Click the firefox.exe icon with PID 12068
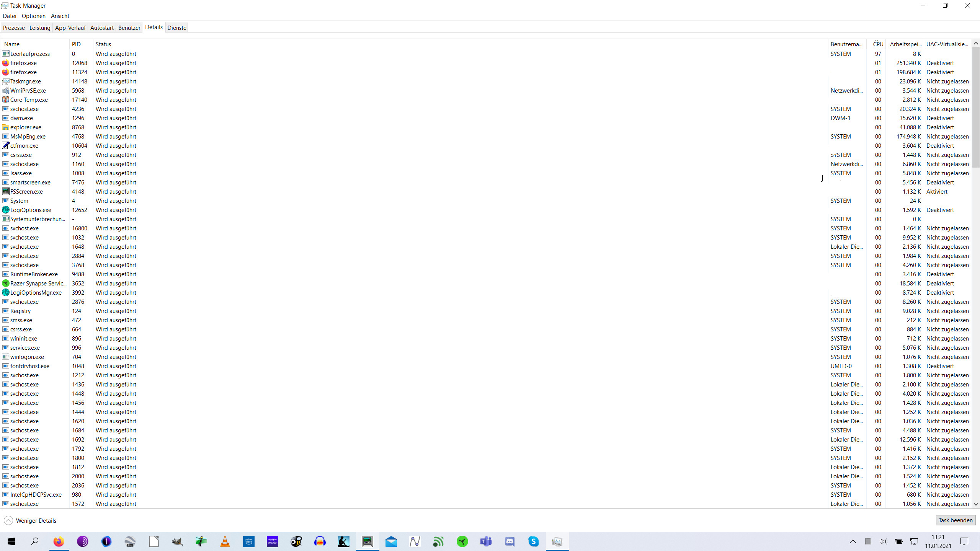This screenshot has height=551, width=980. (5, 63)
